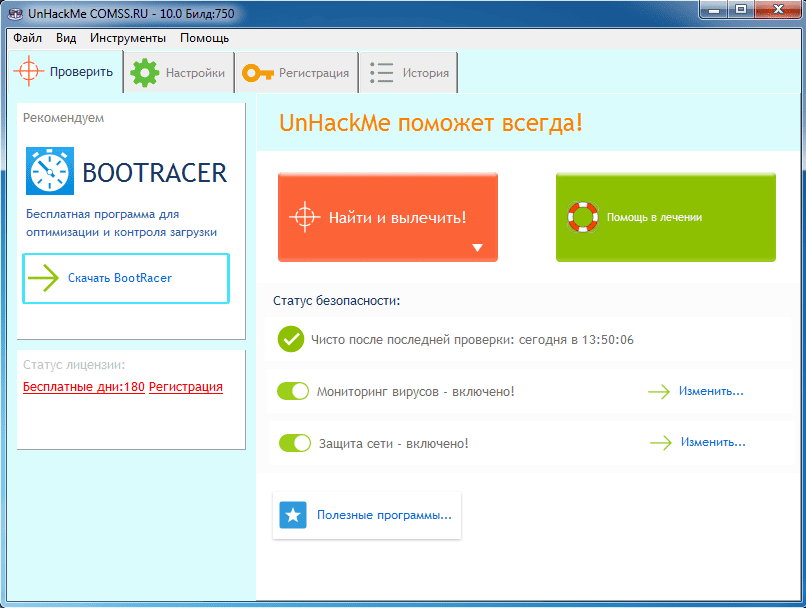Click the lifebuoy icon on green button
Viewport: 806px width, 608px height.
[x=582, y=217]
